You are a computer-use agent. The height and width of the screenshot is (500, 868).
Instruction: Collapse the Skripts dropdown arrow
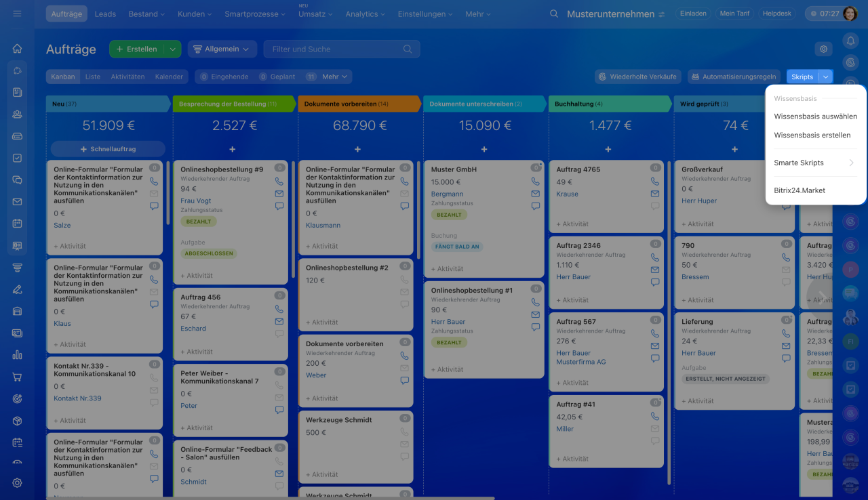pos(825,77)
